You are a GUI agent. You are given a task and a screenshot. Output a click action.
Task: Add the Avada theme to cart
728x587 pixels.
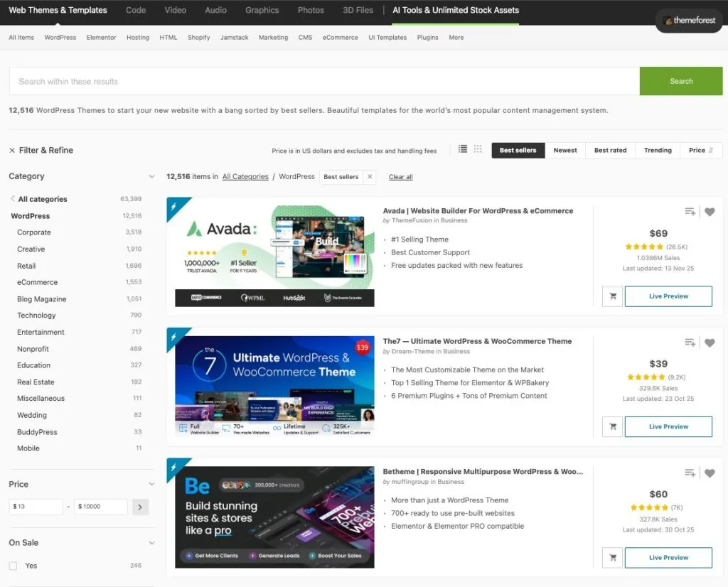[611, 296]
